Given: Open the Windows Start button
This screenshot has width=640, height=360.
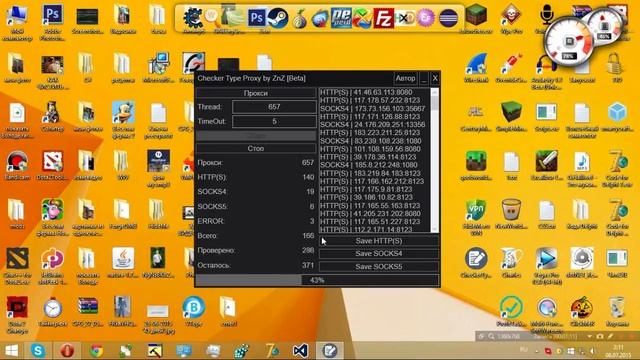Looking at the screenshot, I should click(x=12, y=351).
